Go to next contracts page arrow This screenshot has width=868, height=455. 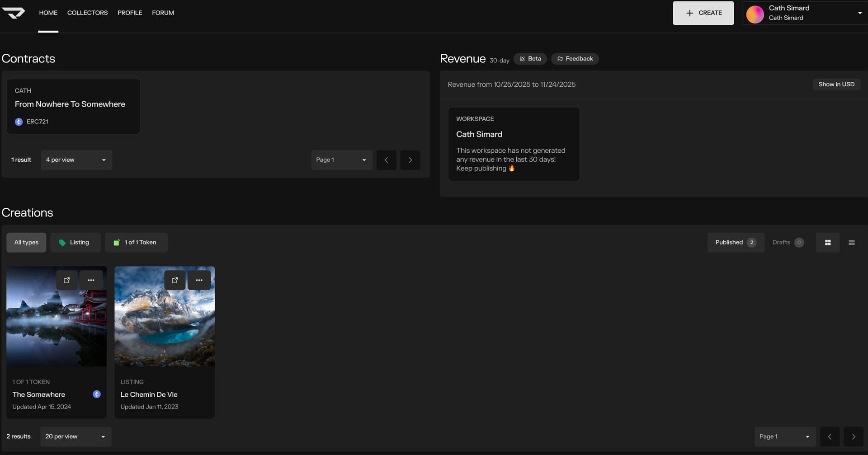(x=410, y=160)
